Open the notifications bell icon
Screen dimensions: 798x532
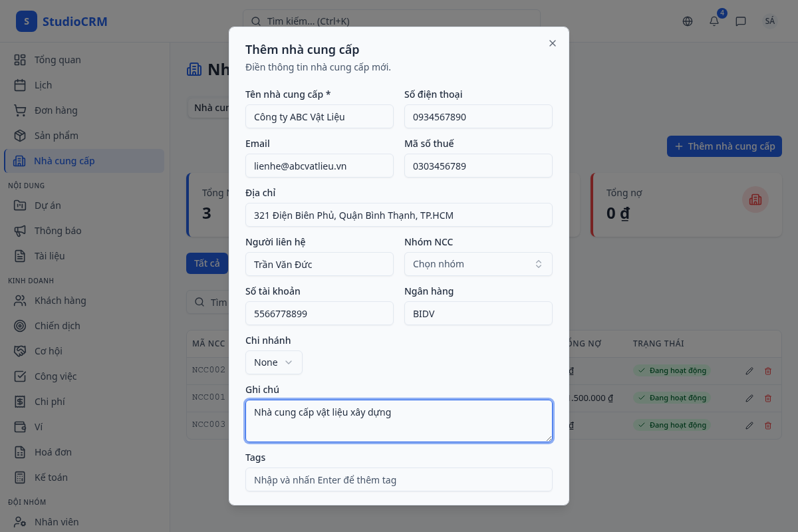714,21
